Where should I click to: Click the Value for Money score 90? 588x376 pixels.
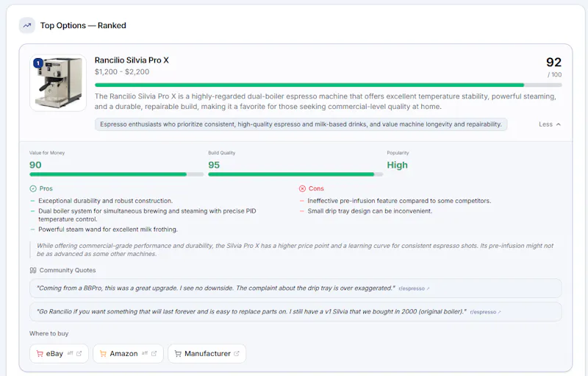35,165
